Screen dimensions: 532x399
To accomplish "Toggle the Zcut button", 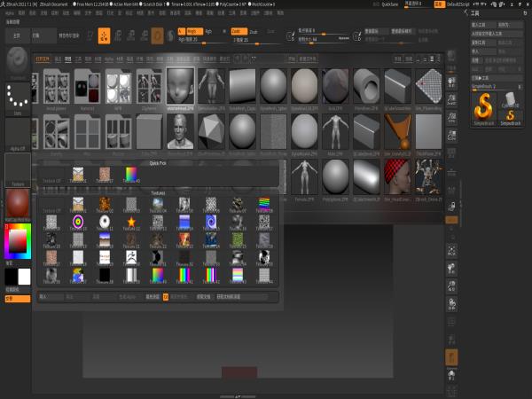I will click(x=270, y=31).
